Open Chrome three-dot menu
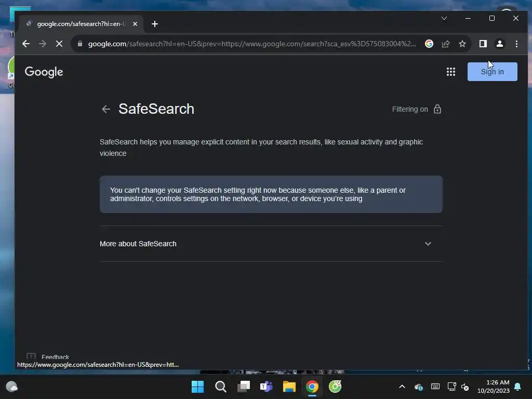The image size is (532, 399). click(516, 44)
